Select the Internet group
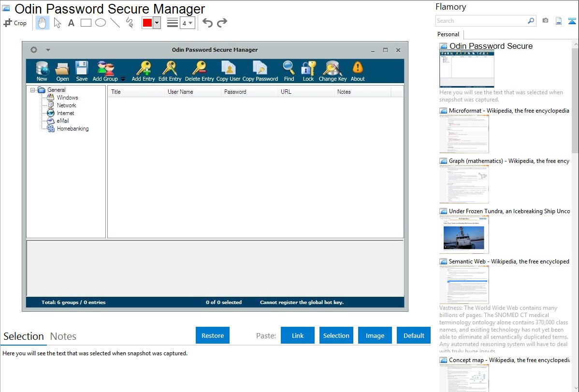Screen dimensions: 579x392 pos(65,113)
